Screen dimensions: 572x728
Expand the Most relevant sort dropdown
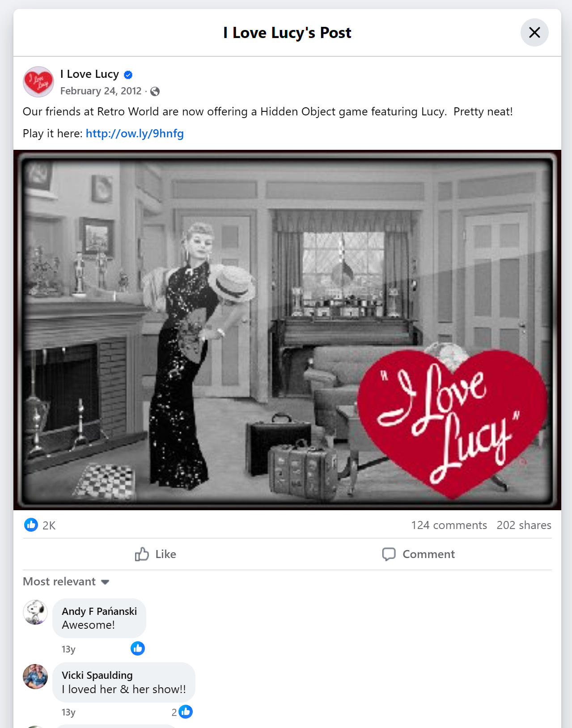click(x=66, y=581)
